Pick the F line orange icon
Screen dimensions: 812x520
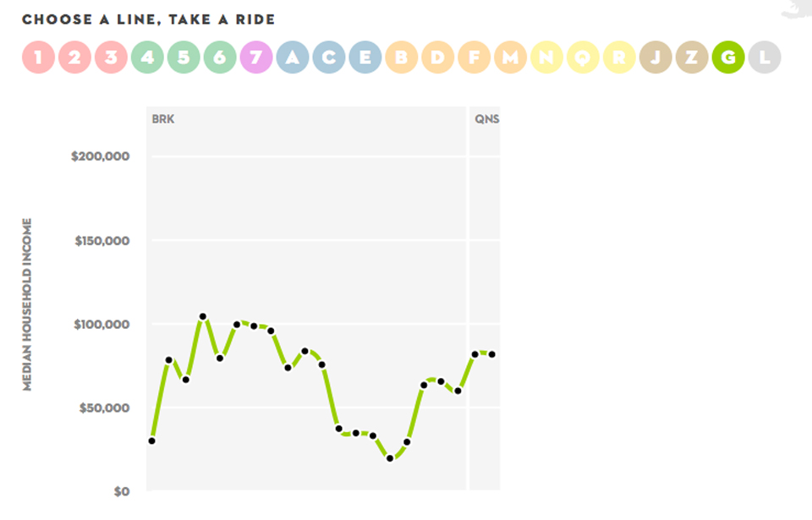474,57
